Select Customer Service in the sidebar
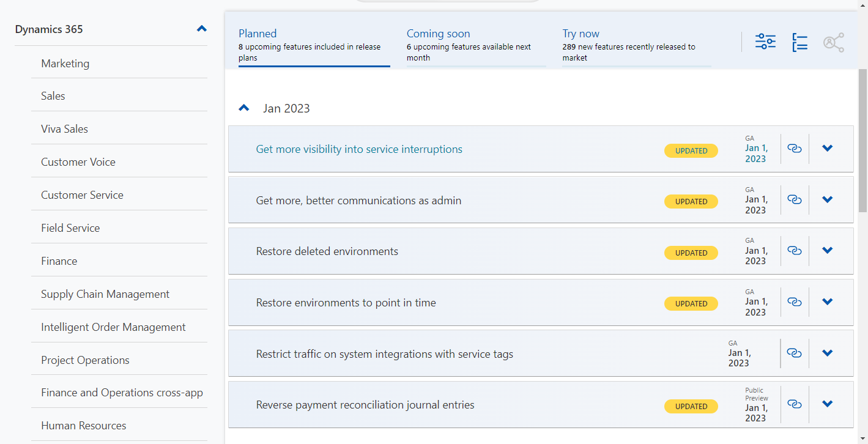This screenshot has width=868, height=444. [x=81, y=194]
